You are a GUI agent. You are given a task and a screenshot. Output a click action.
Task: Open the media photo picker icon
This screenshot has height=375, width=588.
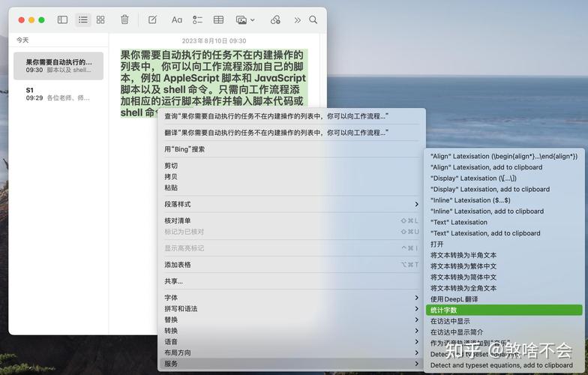[241, 19]
